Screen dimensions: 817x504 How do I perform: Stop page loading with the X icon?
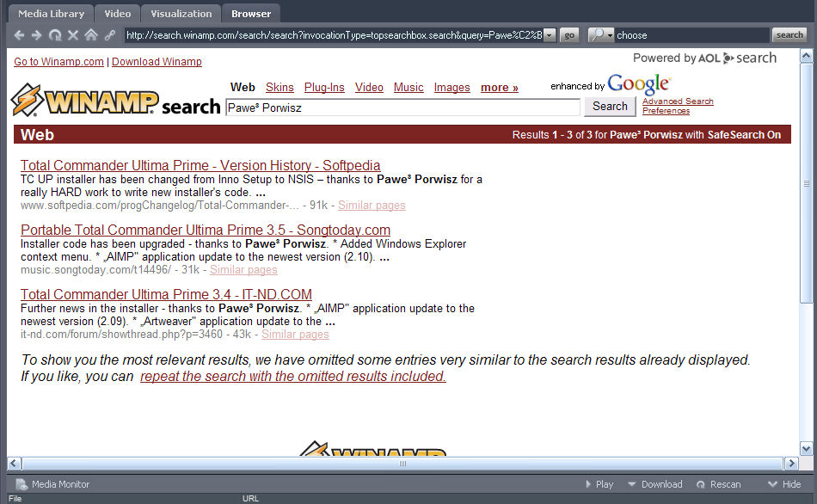73,35
